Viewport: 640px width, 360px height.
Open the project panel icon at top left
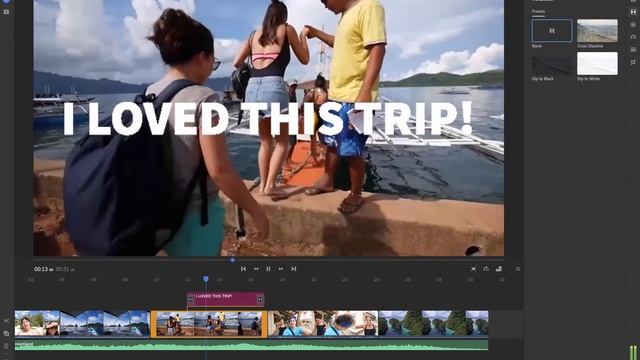coord(6,12)
